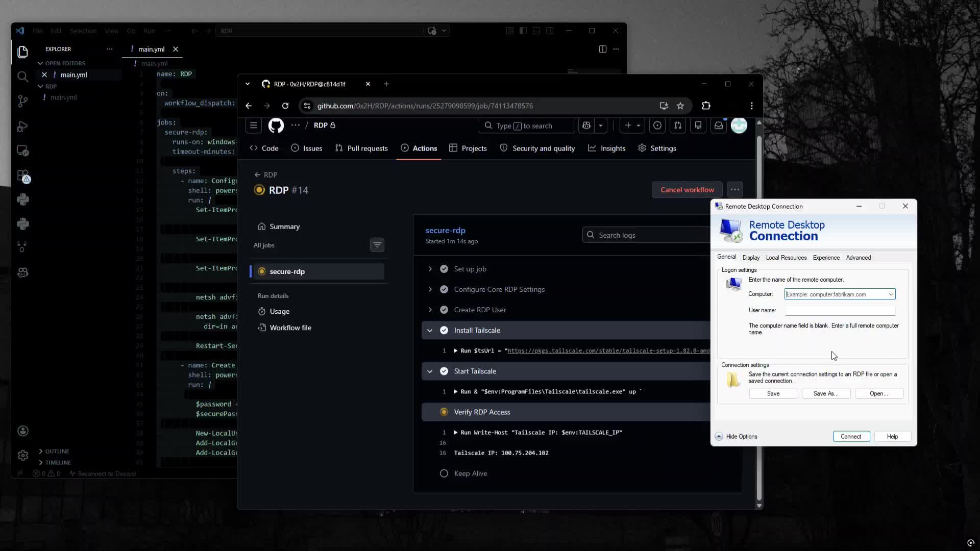Click the User name field
Image resolution: width=980 pixels, height=551 pixels.
pos(840,310)
